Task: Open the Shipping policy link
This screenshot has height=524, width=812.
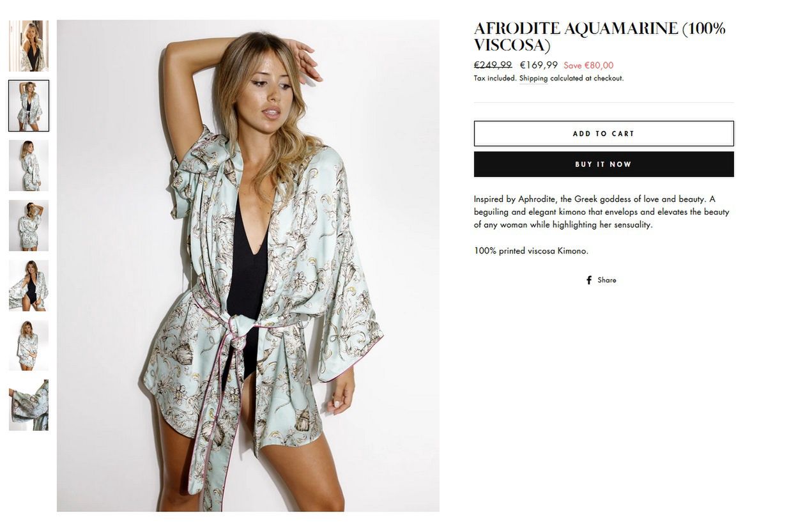Action: 533,79
